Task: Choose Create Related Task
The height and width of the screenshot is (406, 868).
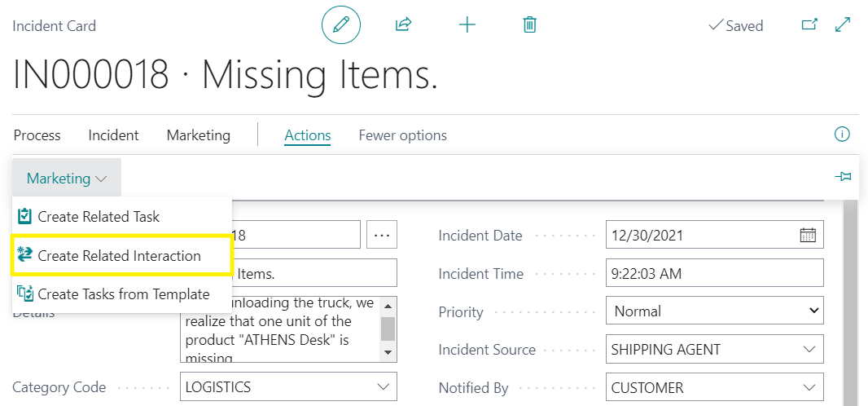Action: click(99, 217)
